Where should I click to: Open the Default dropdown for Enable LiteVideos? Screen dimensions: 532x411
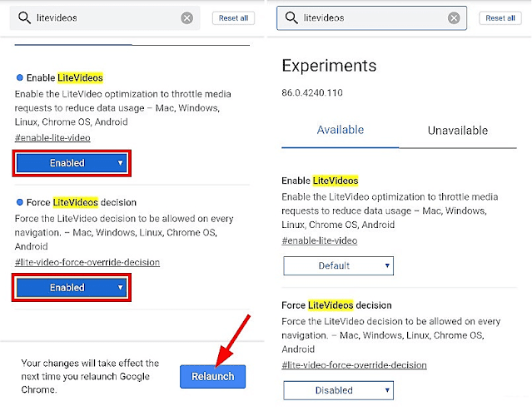click(x=338, y=265)
